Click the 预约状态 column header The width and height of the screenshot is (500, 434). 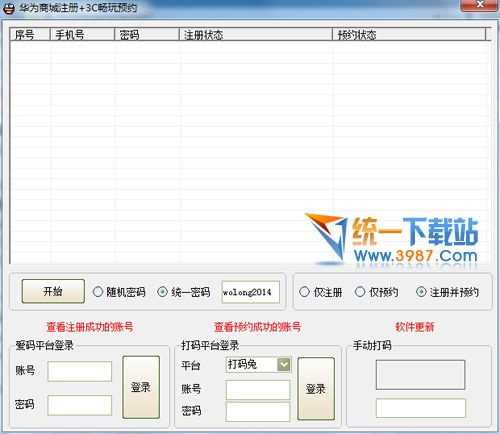(x=409, y=35)
